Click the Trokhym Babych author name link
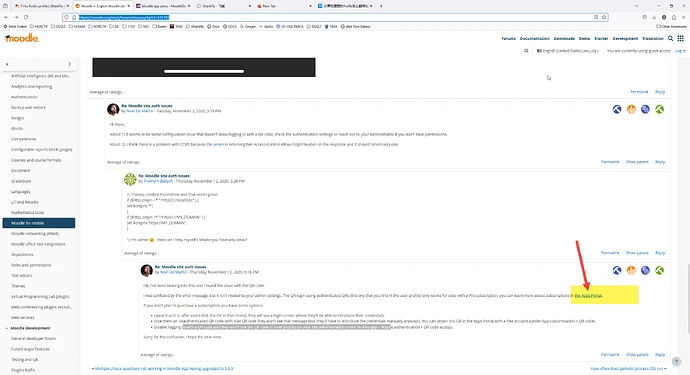The width and height of the screenshot is (690, 375). tap(158, 181)
